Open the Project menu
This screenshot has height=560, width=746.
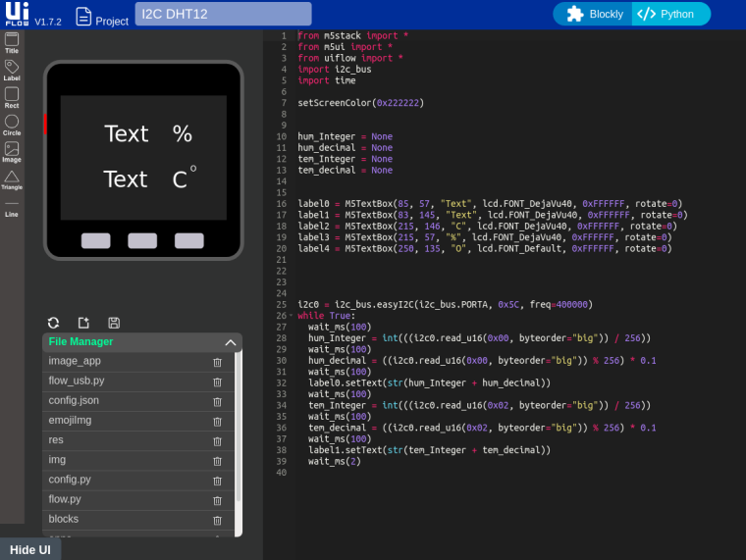click(x=102, y=17)
